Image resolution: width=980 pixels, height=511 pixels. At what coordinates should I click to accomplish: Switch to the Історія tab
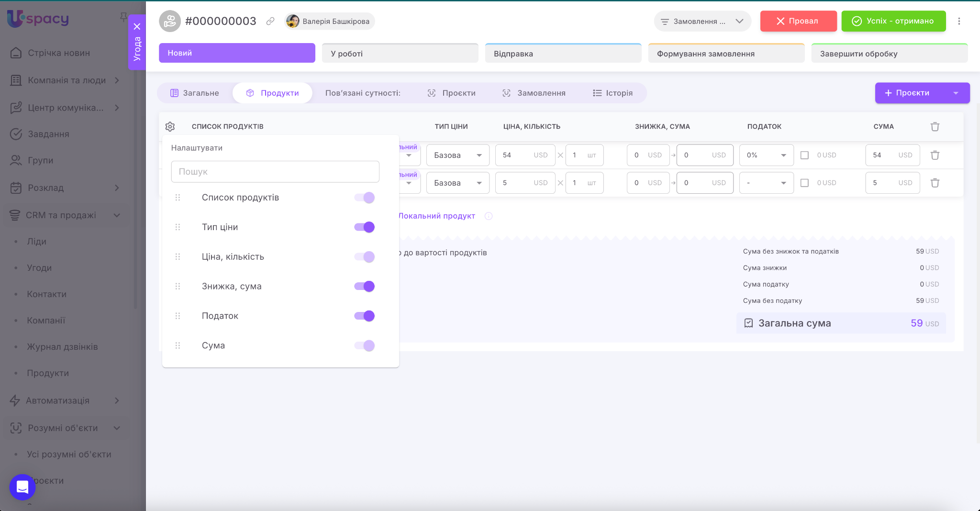612,93
